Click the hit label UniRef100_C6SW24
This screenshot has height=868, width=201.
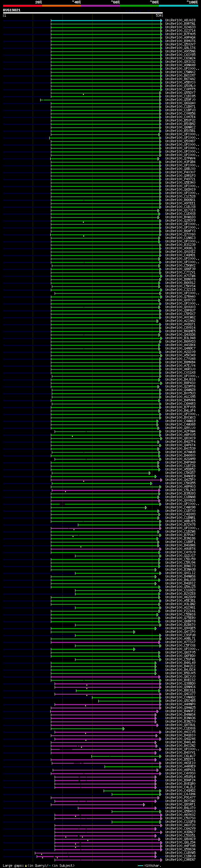[x=180, y=58]
